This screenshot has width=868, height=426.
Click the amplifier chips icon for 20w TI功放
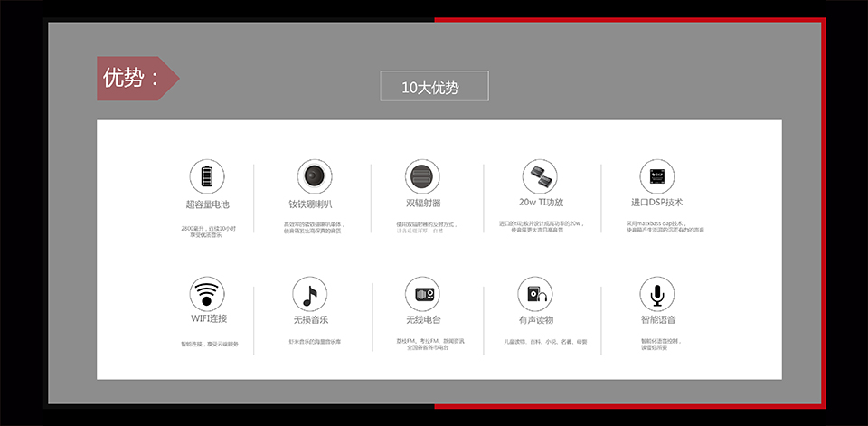(540, 176)
